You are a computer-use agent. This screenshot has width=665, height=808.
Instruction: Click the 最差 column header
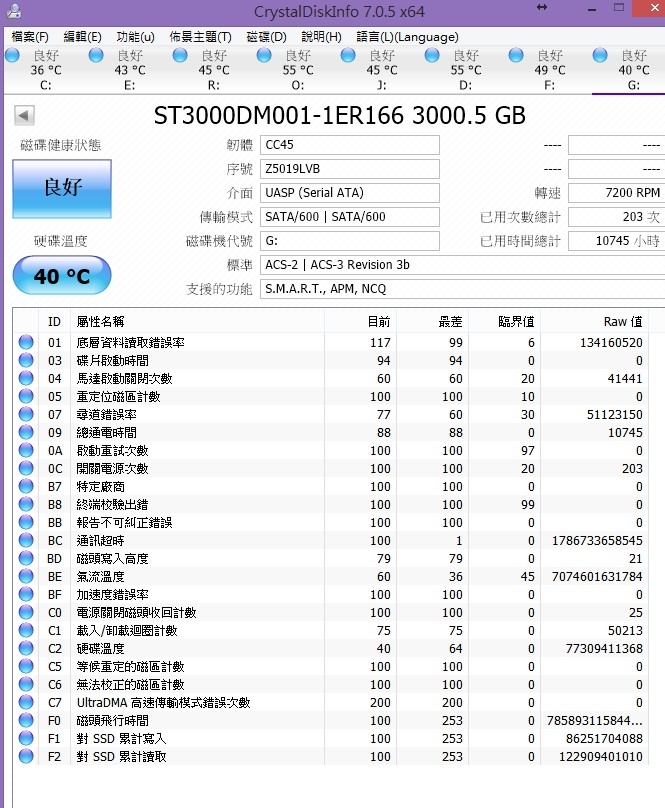[x=431, y=322]
